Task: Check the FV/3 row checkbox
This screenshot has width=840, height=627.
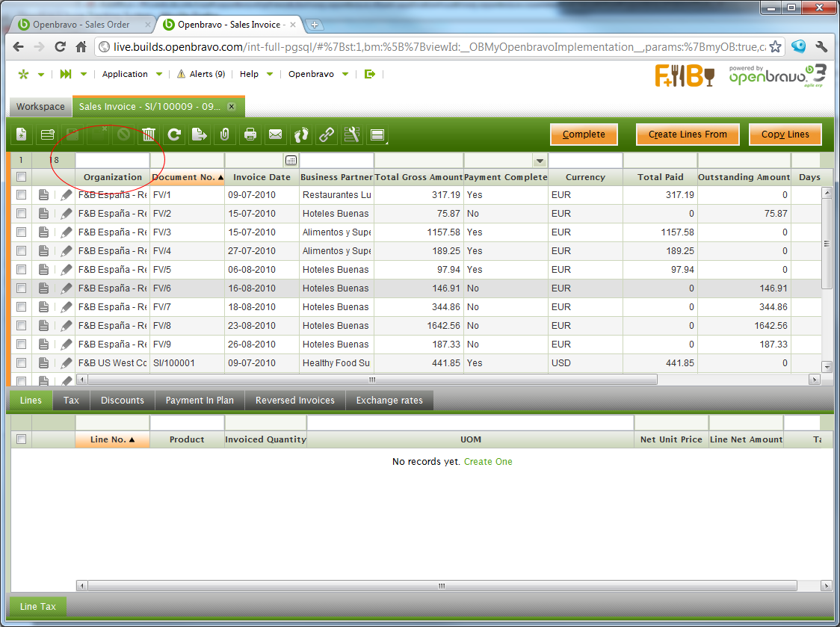Action: coord(22,232)
